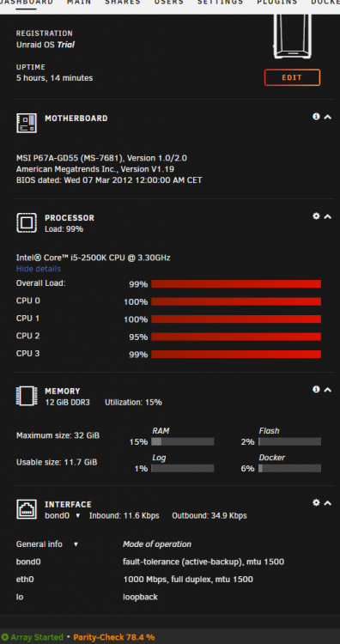Collapse the Interface section

click(327, 502)
